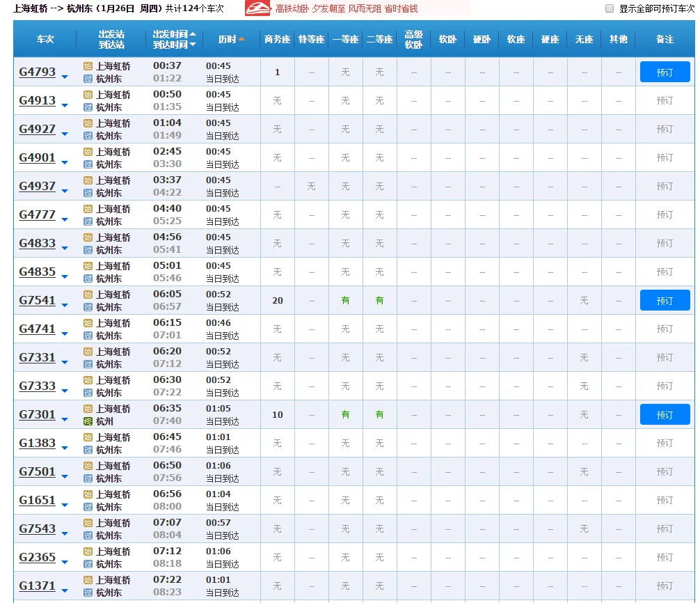The width and height of the screenshot is (700, 603).
Task: Open the G4913 train number link
Action: point(38,100)
